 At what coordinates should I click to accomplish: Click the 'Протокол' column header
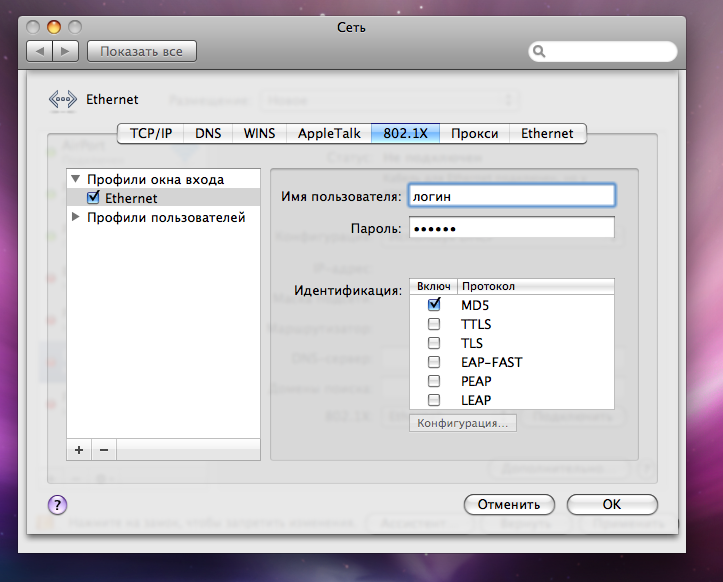tap(536, 286)
